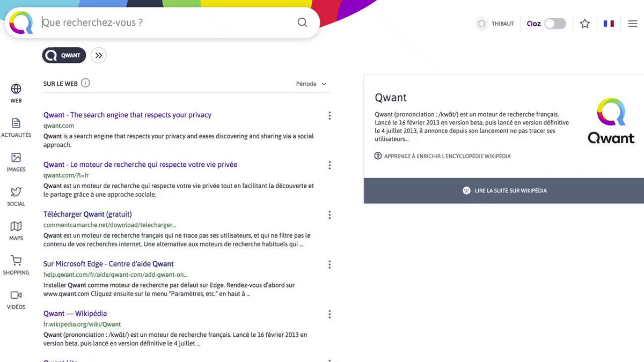Click 'Apprenez à enrichir l'encyclopédie Wikipédia'
This screenshot has height=362, width=644.
[442, 156]
